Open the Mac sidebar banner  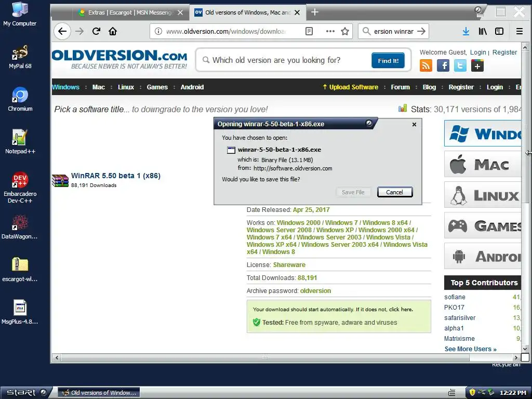(483, 164)
